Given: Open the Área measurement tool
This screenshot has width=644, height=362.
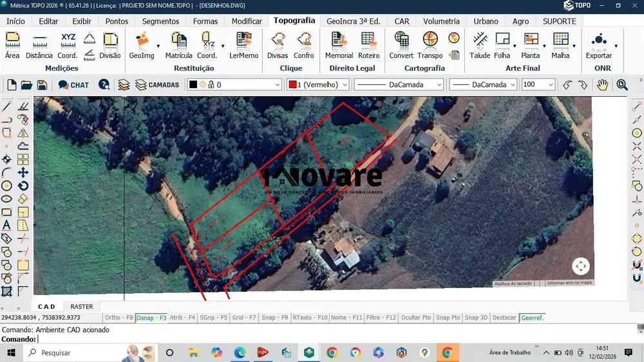Looking at the screenshot, I should (12, 46).
